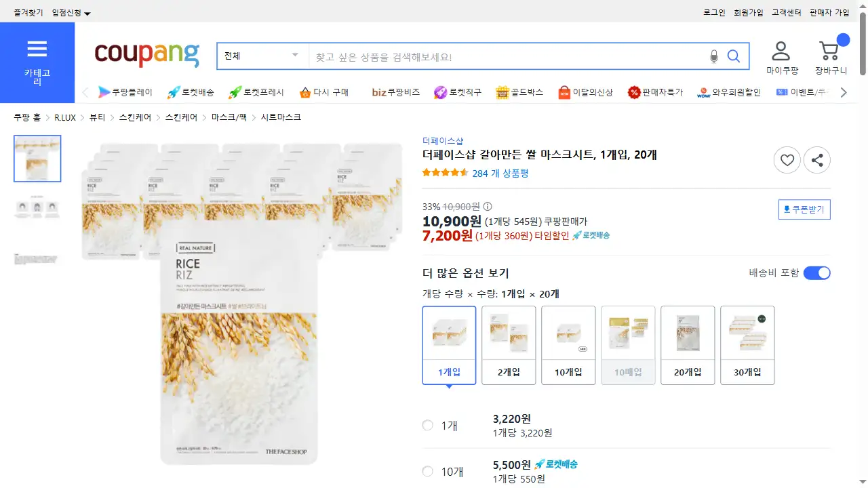868x488 pixels.
Task: Choose the 30개입 option card
Action: point(747,346)
